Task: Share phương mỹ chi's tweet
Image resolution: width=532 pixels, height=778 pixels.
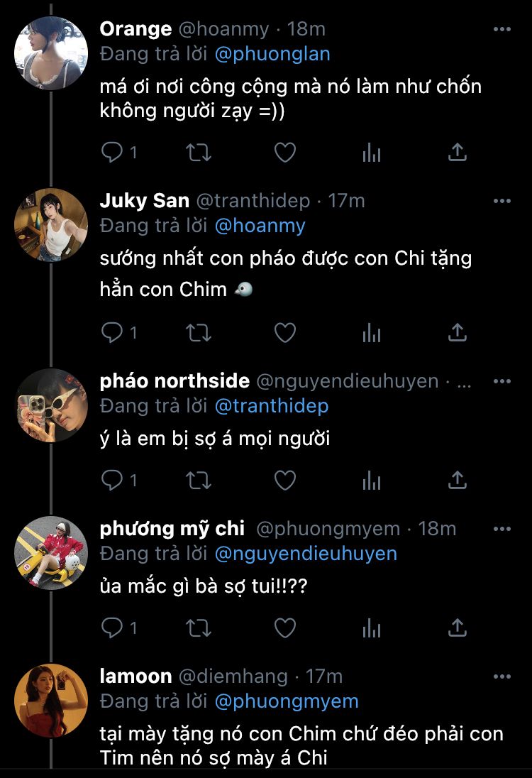Action: (x=457, y=628)
